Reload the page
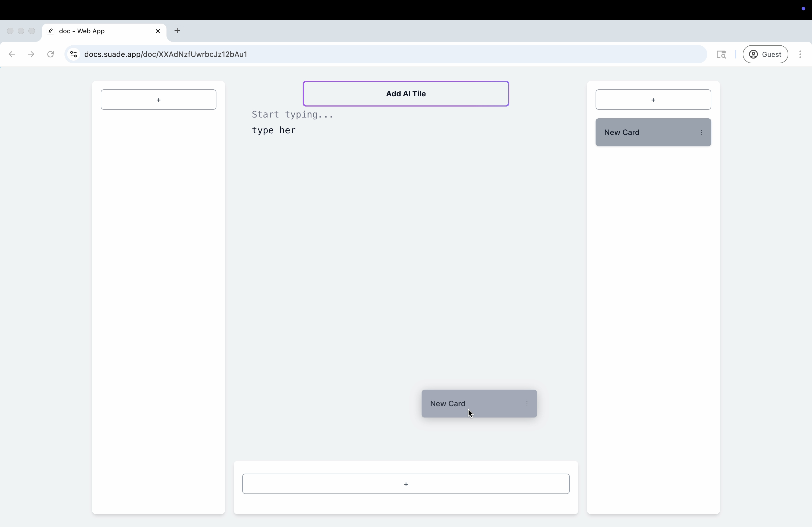 (x=50, y=54)
